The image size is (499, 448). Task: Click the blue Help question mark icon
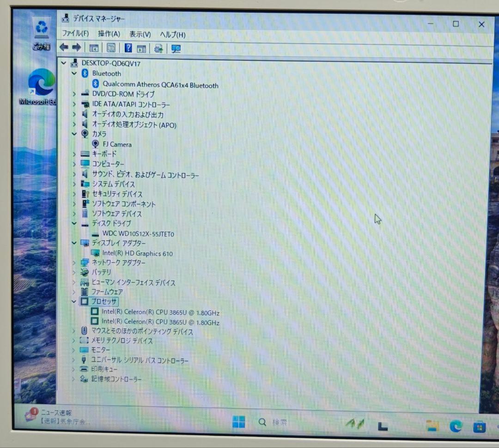pos(128,48)
